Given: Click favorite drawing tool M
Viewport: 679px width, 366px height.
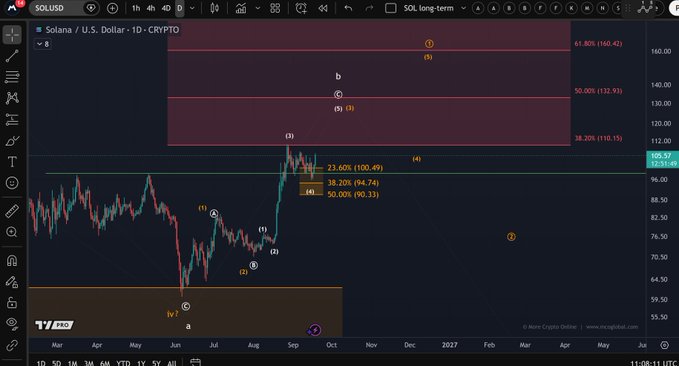Looking at the screenshot, I should (x=587, y=8).
